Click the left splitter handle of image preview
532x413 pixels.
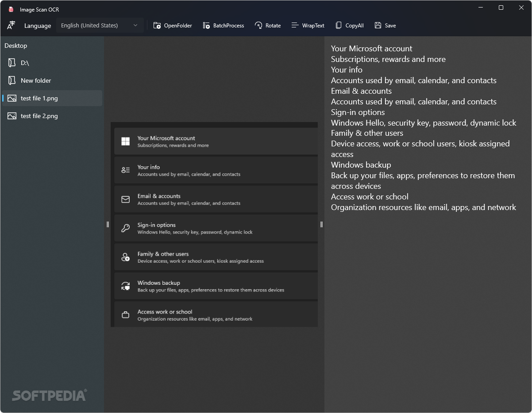(x=108, y=224)
